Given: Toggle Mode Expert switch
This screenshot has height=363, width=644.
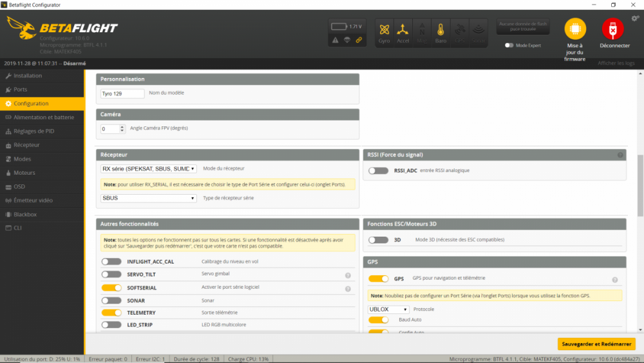Looking at the screenshot, I should click(509, 45).
